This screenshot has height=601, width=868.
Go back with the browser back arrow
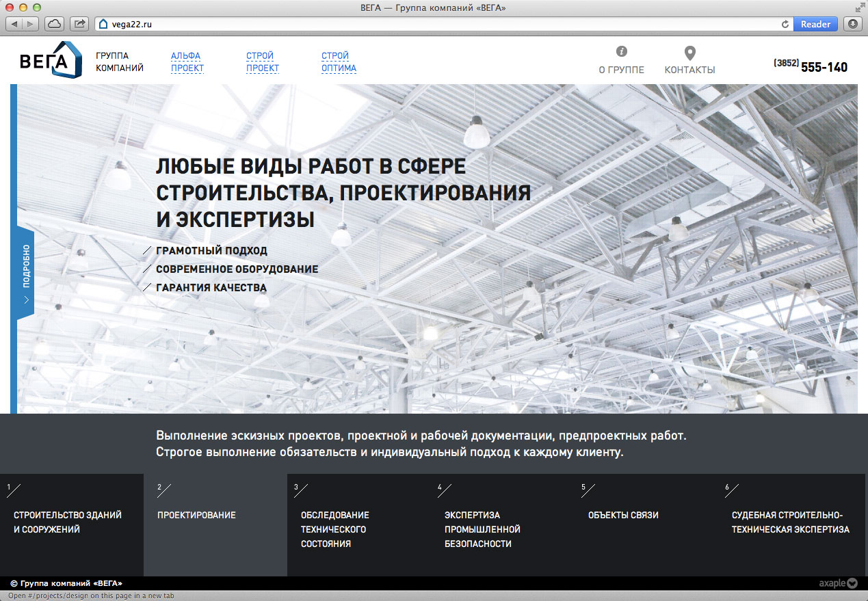(15, 24)
